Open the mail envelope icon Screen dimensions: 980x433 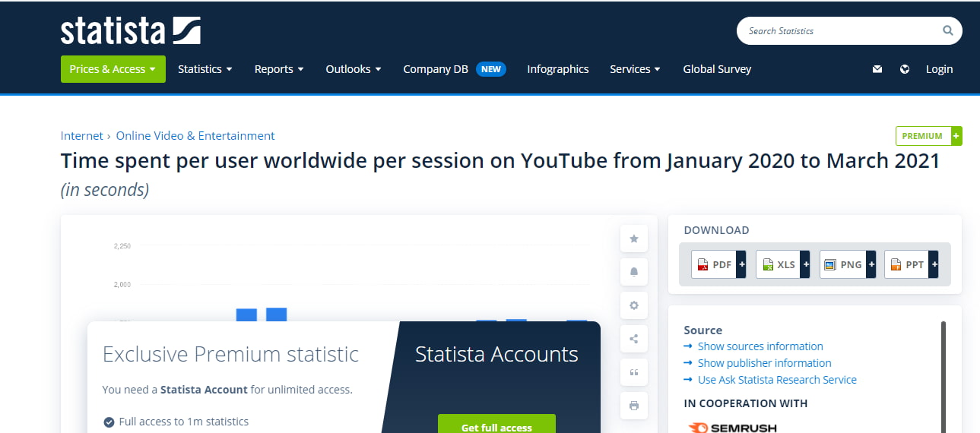(x=877, y=69)
